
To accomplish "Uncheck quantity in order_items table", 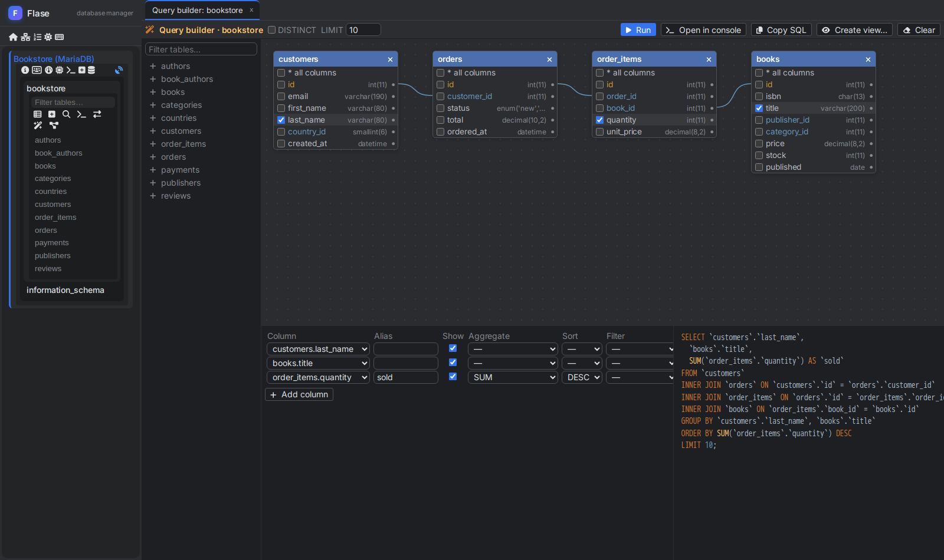I will tap(600, 120).
